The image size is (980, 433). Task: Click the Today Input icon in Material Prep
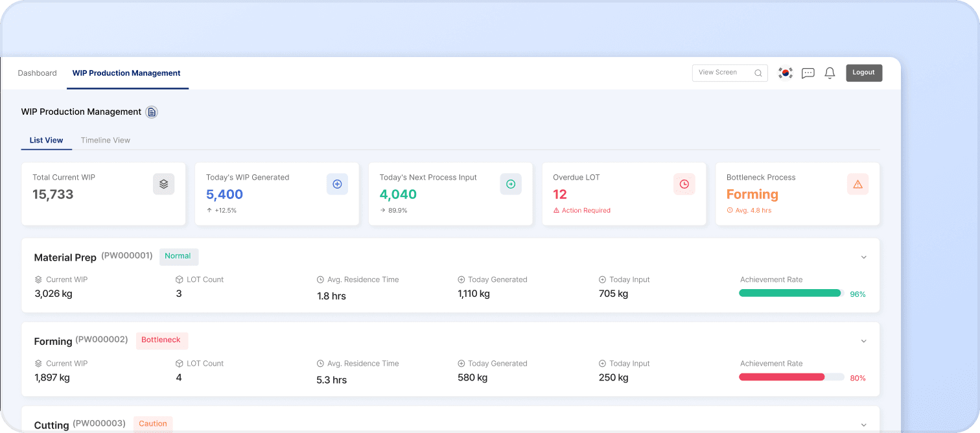click(x=603, y=280)
